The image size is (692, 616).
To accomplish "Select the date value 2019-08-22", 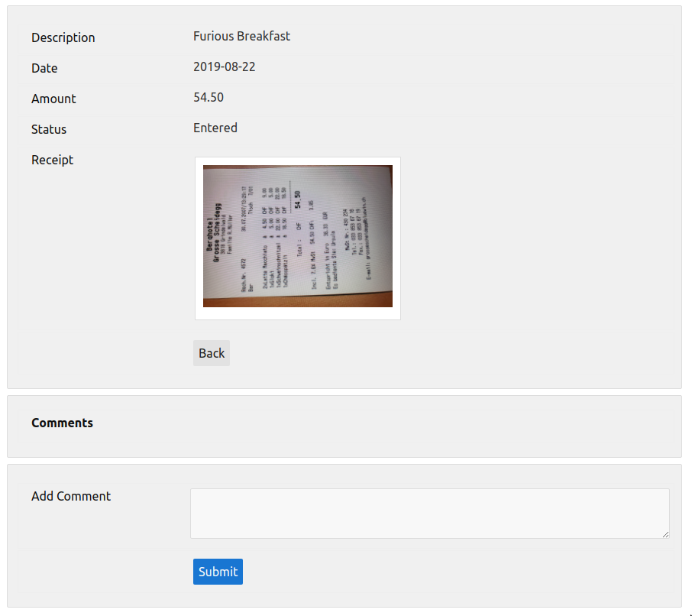I will 225,66.
